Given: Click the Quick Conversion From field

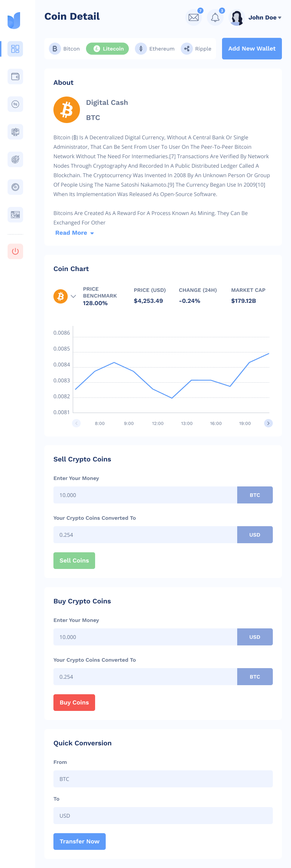Looking at the screenshot, I should pos(163,779).
